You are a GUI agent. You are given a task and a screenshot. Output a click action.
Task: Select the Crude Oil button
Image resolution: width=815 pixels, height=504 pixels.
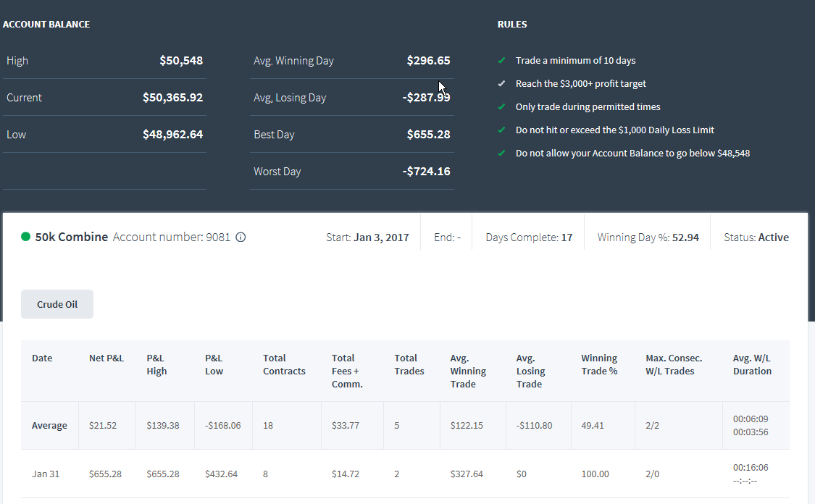57,304
